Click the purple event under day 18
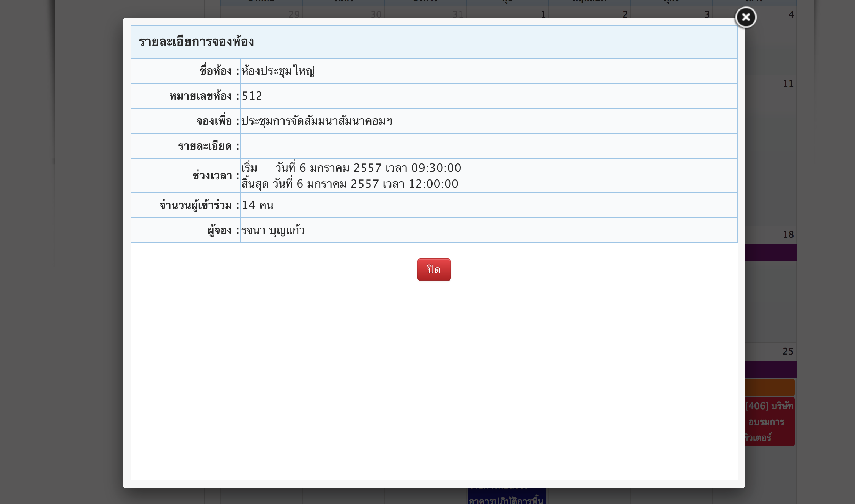The width and height of the screenshot is (855, 504). 771,253
